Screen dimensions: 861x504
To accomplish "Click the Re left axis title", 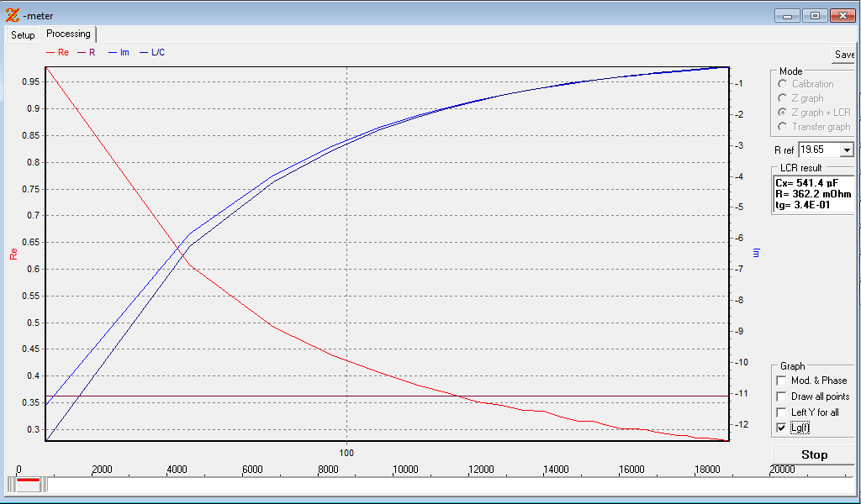I will pos(13,255).
